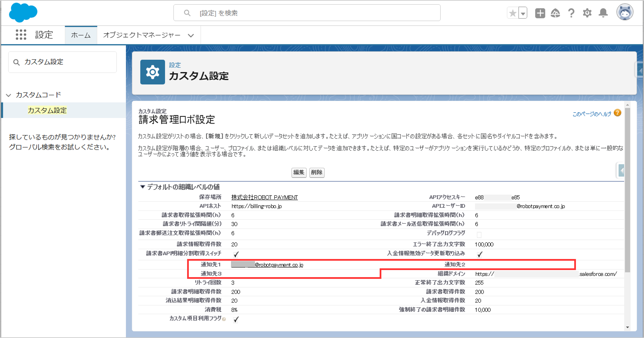
Task: Open the notifications bell
Action: point(603,13)
